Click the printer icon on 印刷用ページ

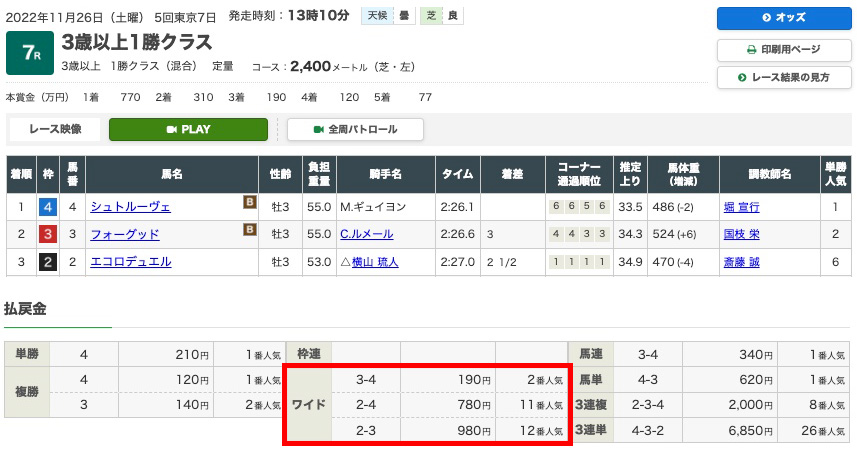coord(752,50)
